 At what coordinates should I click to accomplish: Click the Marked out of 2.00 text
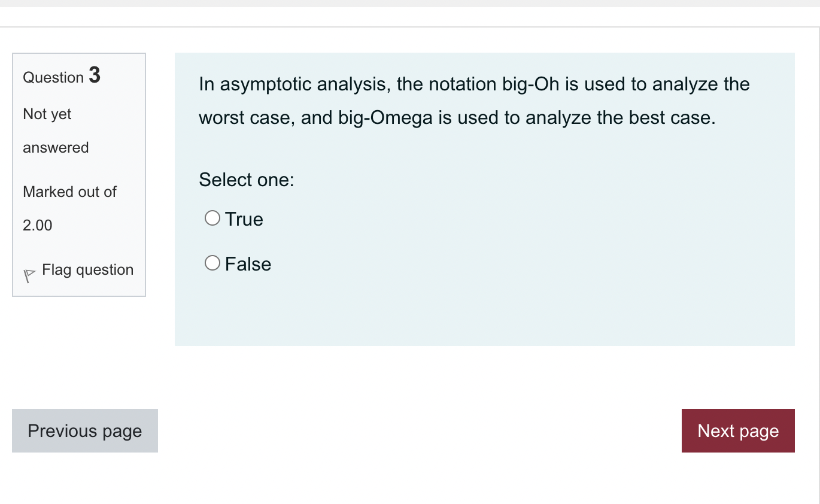(69, 208)
